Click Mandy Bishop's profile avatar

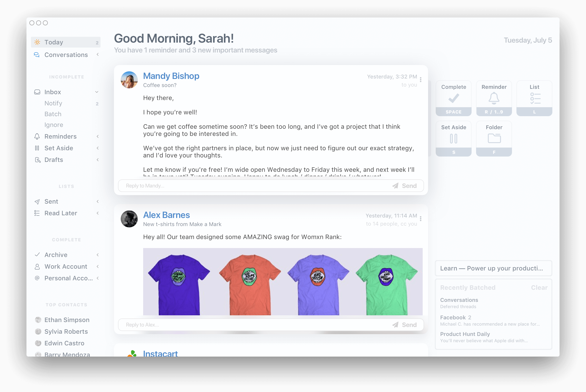(129, 80)
